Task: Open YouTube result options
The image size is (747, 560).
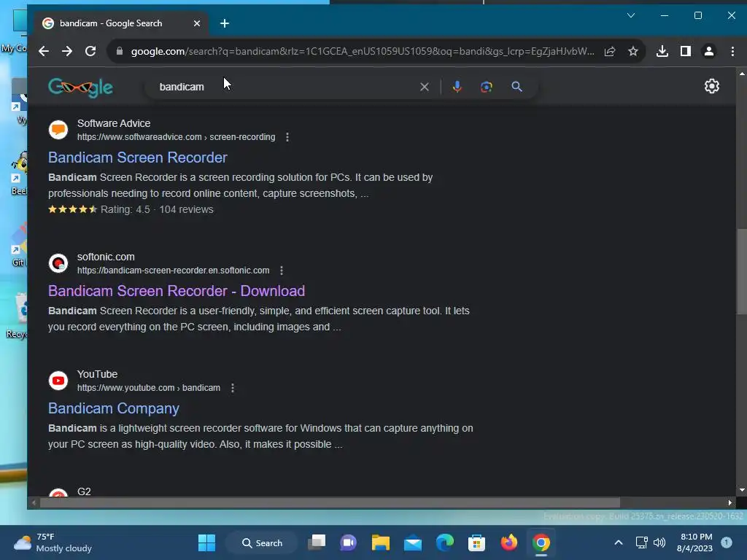Action: [x=233, y=388]
